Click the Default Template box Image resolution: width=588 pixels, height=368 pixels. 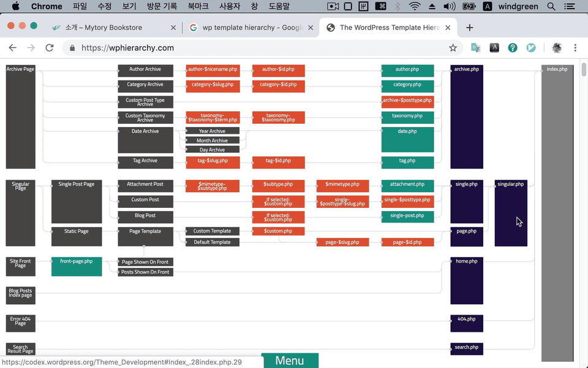coord(213,242)
